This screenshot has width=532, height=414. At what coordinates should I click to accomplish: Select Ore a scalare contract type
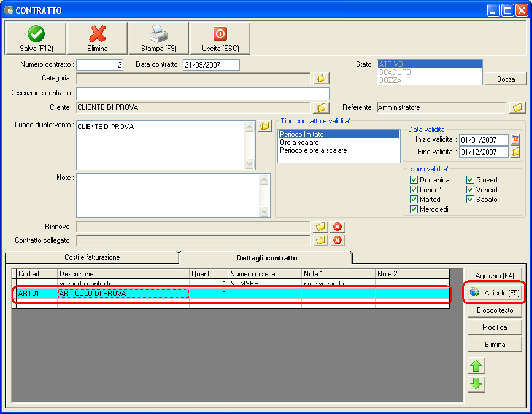point(339,143)
